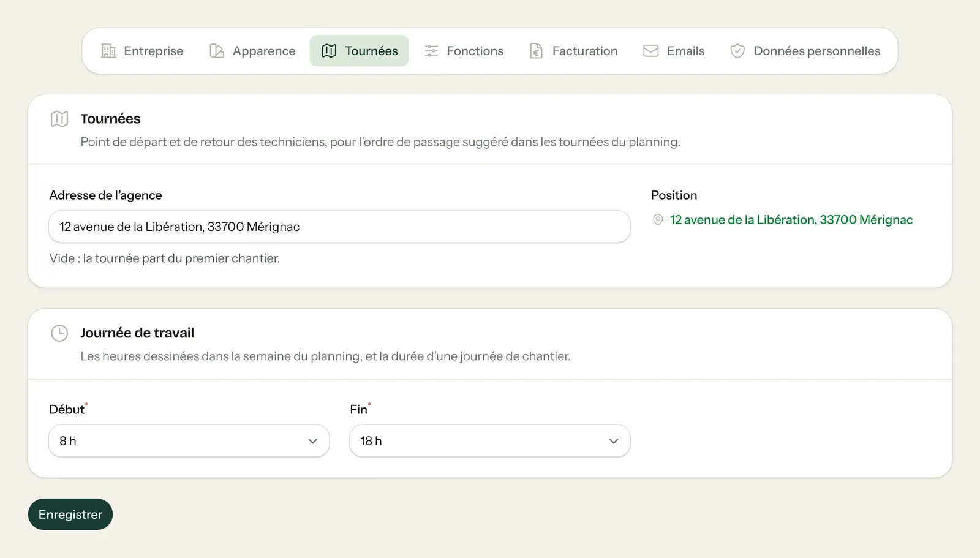
Task: Click the building icon beside Entreprise
Action: (108, 51)
